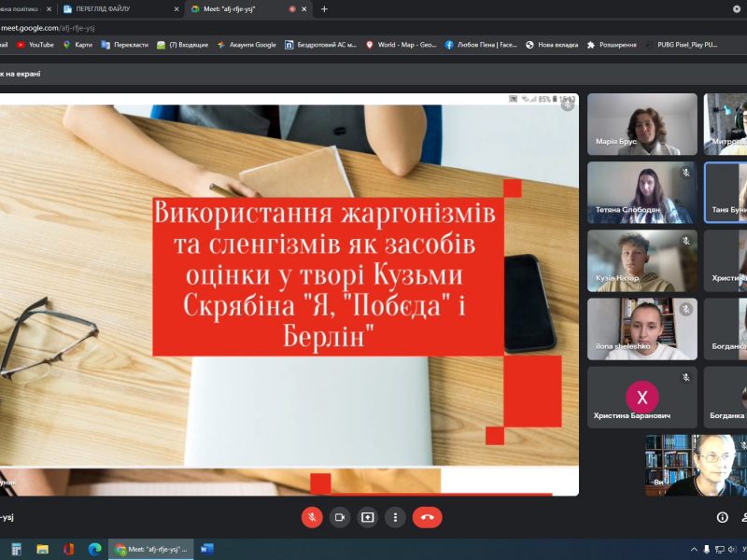Open the YouTube bookmark
The width and height of the screenshot is (747, 560).
tap(35, 44)
